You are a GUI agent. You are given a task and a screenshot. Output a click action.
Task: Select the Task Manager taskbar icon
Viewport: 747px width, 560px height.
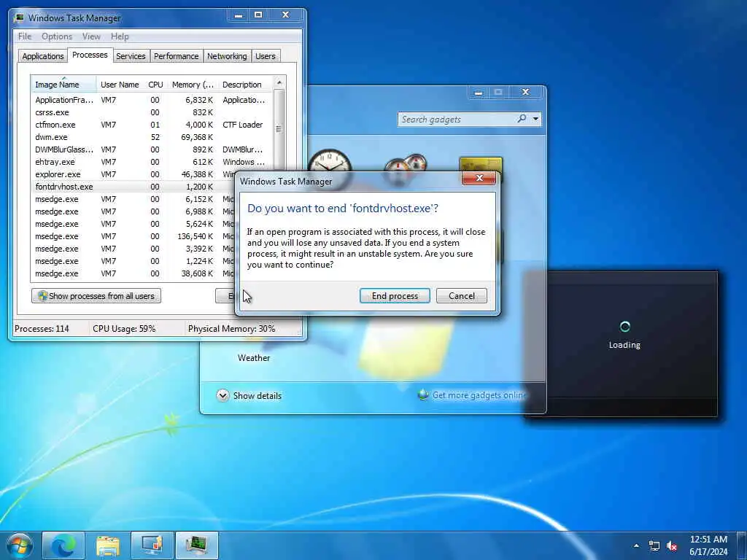pos(197,545)
